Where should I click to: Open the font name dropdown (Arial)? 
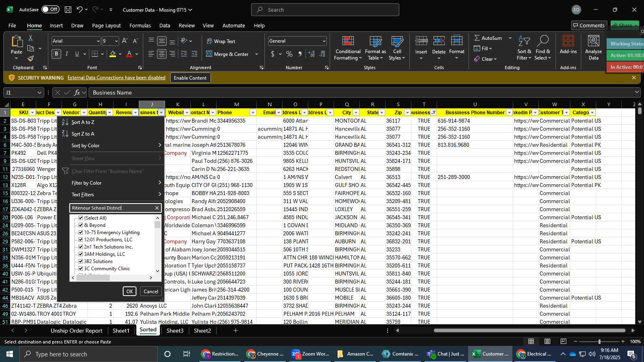click(98, 41)
